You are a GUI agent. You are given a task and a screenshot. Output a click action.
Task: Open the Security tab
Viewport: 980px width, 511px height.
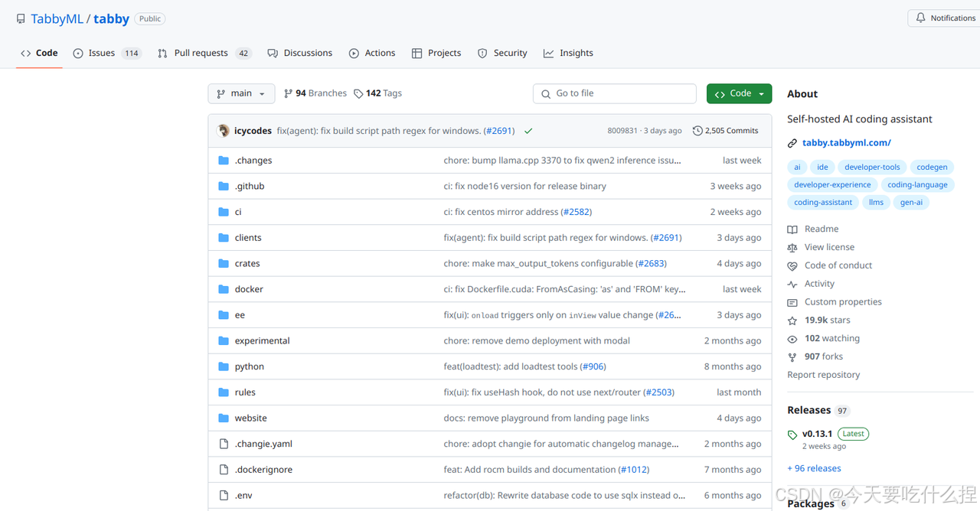[502, 53]
